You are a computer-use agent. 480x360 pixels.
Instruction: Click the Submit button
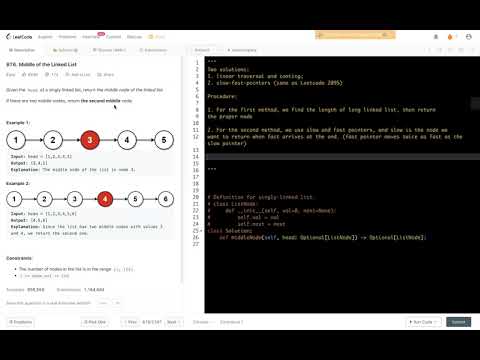459,322
